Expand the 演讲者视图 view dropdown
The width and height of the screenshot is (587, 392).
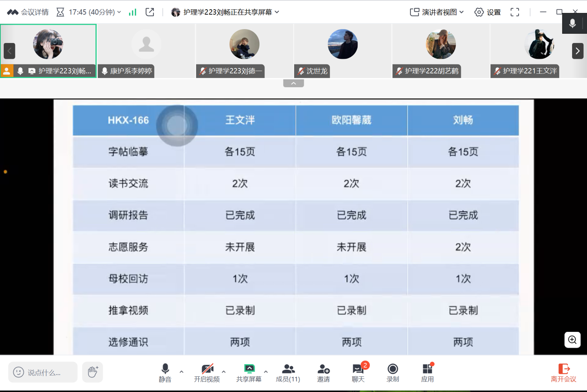point(437,12)
